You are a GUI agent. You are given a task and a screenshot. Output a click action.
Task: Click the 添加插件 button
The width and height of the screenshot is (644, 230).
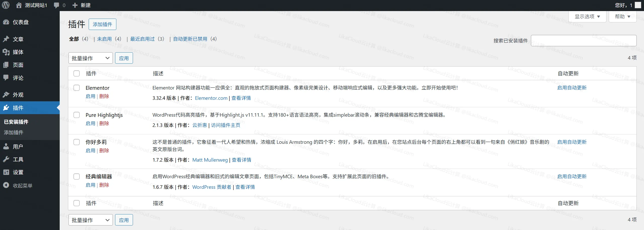point(102,24)
